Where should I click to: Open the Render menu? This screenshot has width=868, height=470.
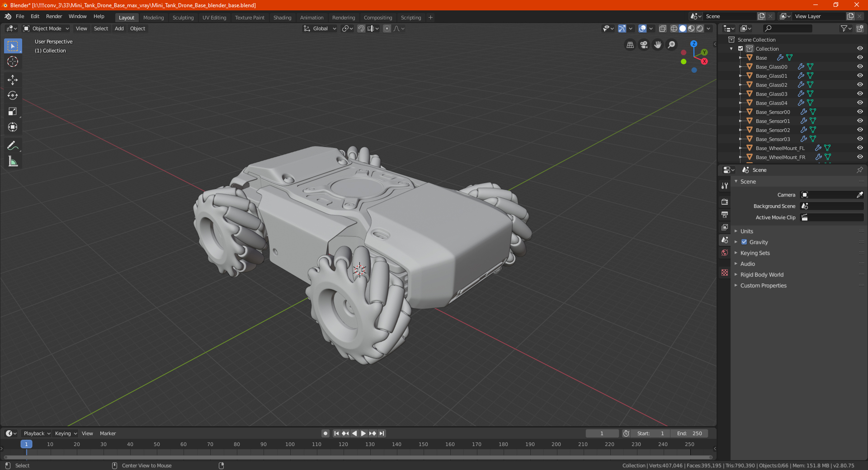point(54,16)
